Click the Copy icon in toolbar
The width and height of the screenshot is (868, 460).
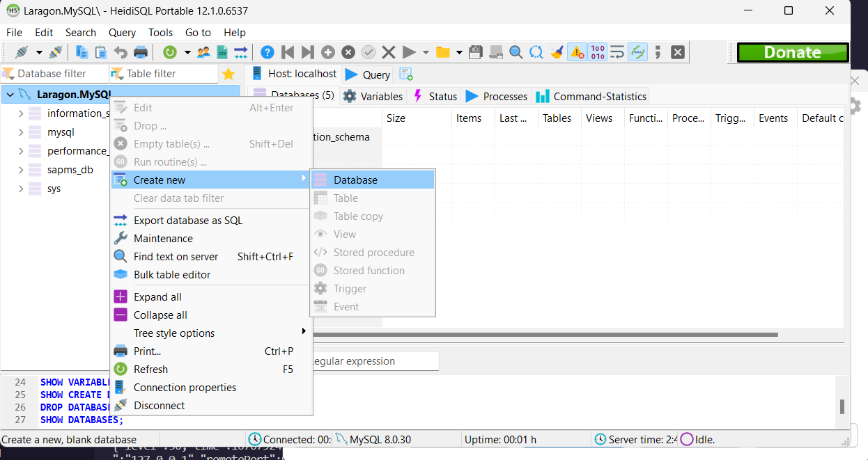(82, 52)
